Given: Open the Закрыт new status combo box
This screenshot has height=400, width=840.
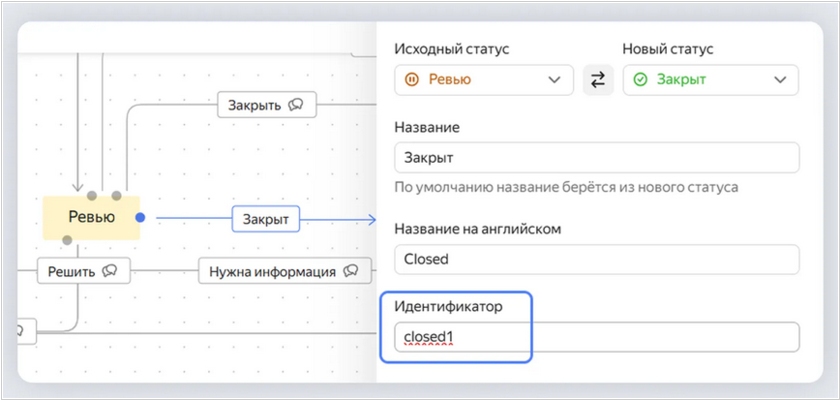Looking at the screenshot, I should [710, 80].
